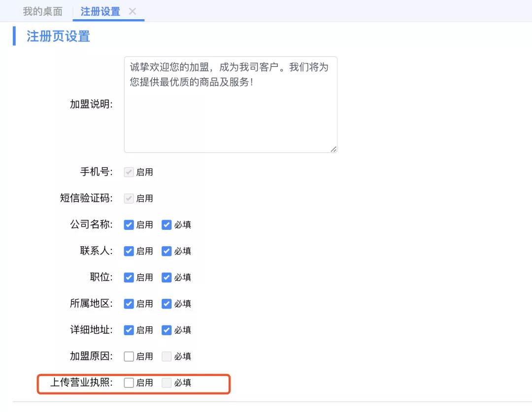Uncheck 必填 for 详细地址
The height and width of the screenshot is (412, 532).
[167, 330]
